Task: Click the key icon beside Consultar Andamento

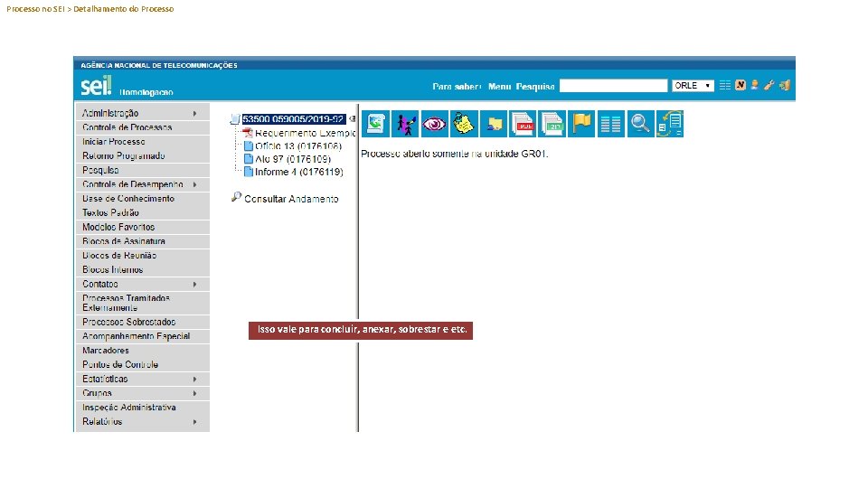Action: (x=236, y=196)
